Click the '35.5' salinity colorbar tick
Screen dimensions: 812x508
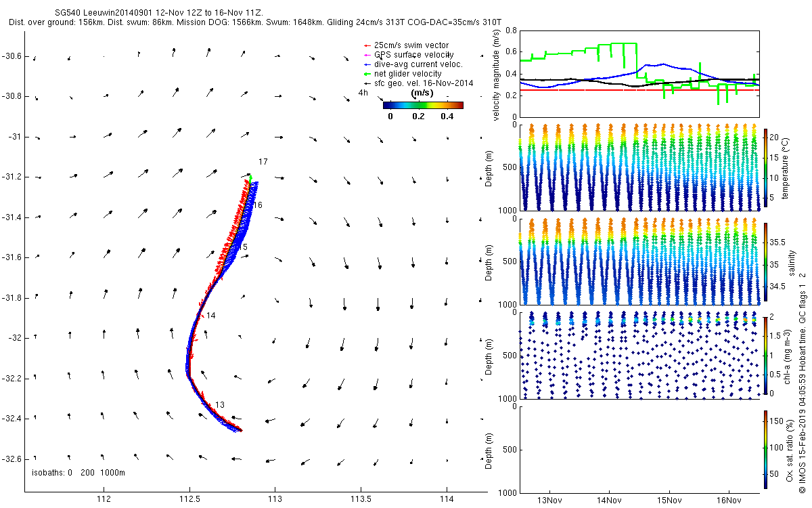777,242
